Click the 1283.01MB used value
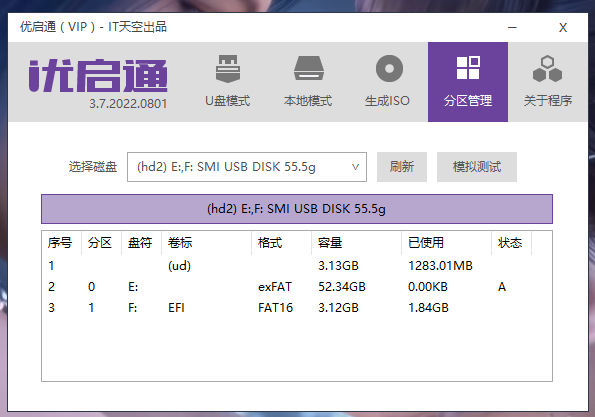Viewport: 595px width, 417px height. tap(440, 266)
